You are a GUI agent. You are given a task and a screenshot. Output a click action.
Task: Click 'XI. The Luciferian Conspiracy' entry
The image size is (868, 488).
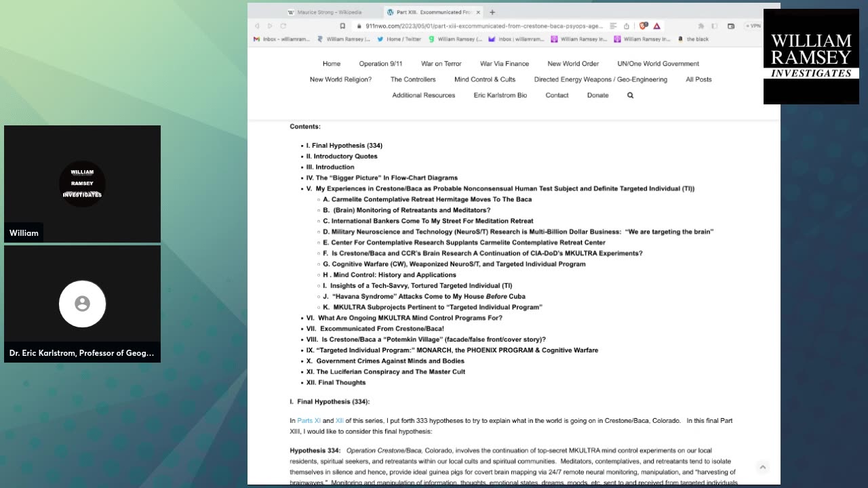point(385,372)
